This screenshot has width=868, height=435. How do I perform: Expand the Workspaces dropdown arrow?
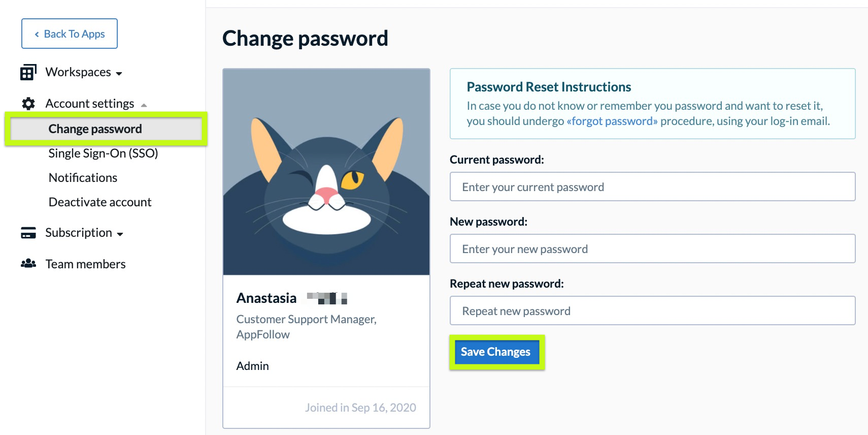[x=119, y=74]
